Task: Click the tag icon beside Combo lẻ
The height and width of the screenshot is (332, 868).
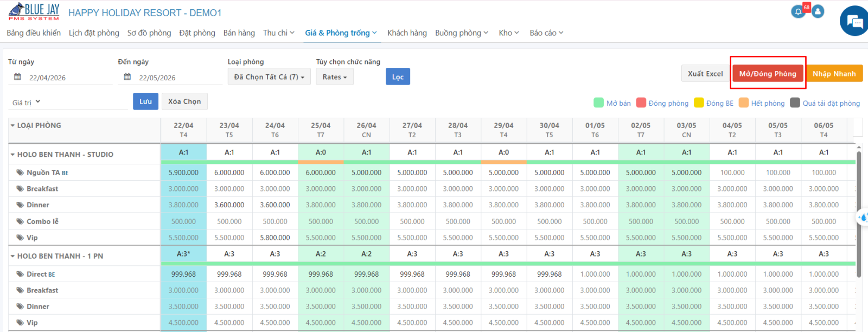Action: (x=20, y=221)
